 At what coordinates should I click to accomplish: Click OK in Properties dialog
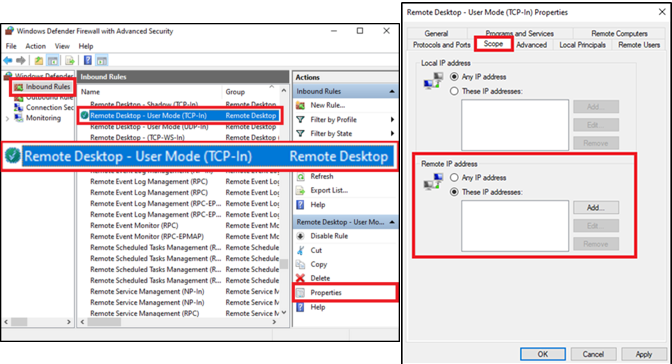pos(543,354)
